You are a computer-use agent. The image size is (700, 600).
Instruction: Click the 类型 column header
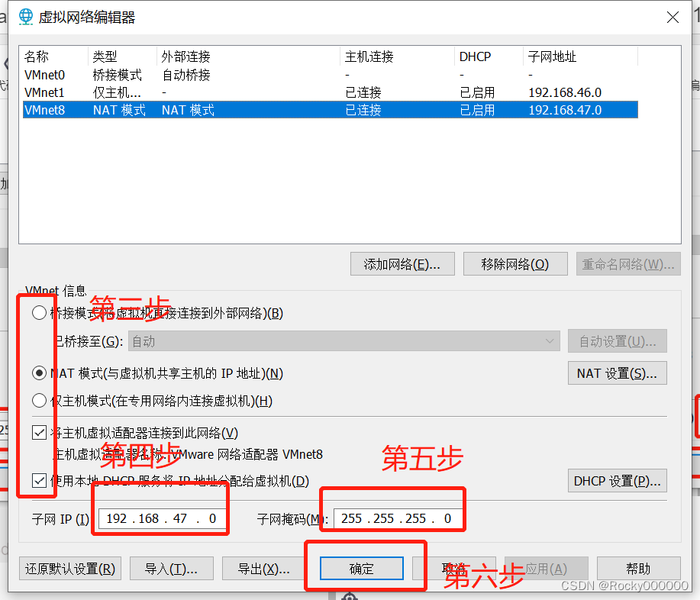122,56
